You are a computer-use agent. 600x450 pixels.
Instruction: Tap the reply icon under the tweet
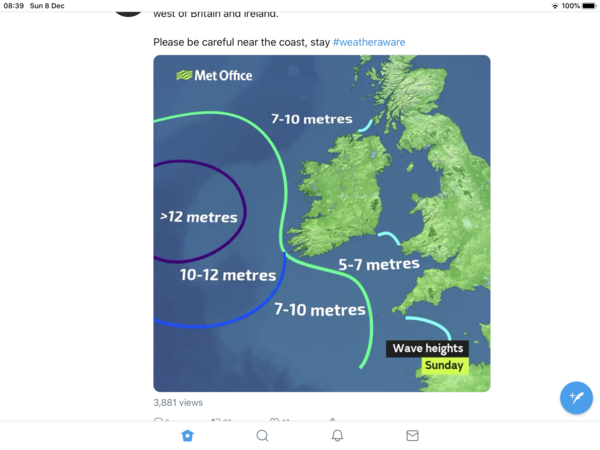(159, 421)
